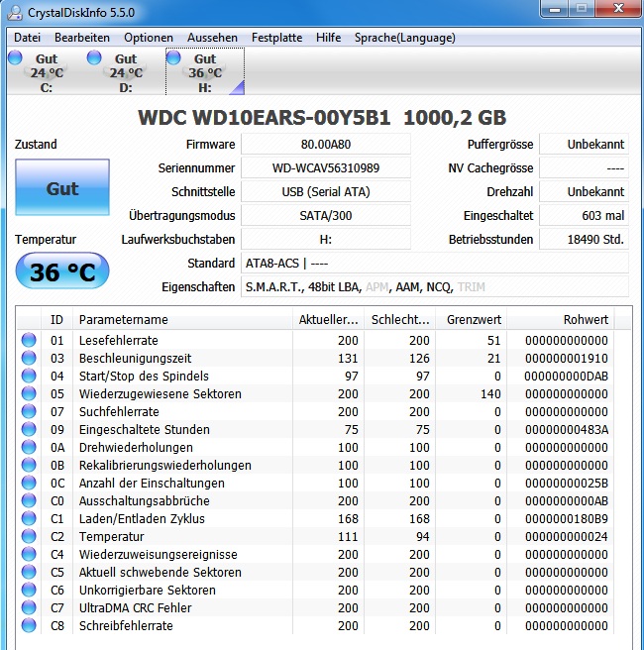Image resolution: width=644 pixels, height=650 pixels.
Task: Click raw value 00000000DAB
Action: 567,376
